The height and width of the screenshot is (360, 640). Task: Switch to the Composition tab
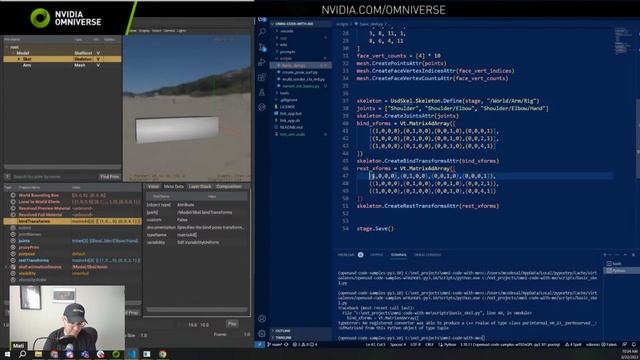click(x=229, y=187)
